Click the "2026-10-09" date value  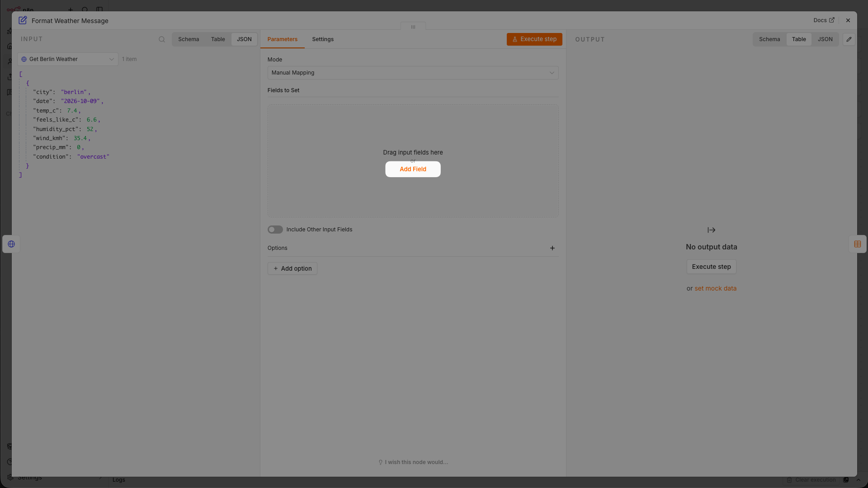point(80,101)
